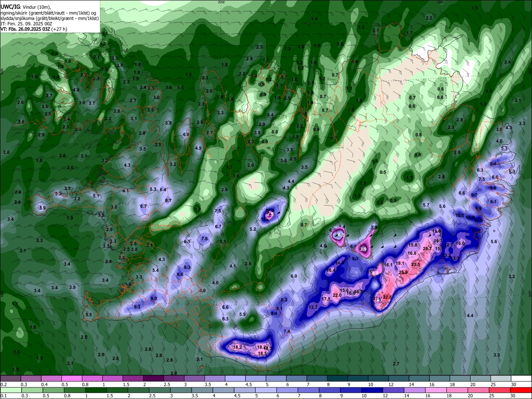Select the lavender 4 swatch in upper legend row
Image resolution: width=532 pixels, height=399 pixels.
235,379
